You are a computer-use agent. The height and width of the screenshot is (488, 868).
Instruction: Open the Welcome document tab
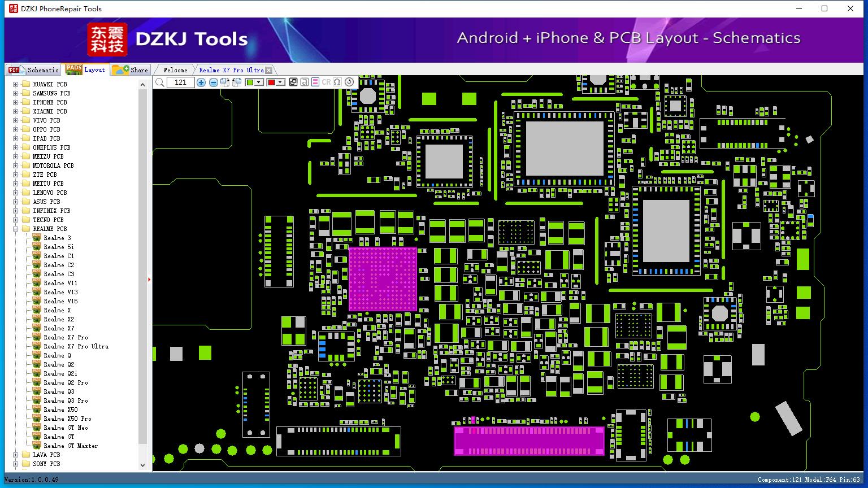175,70
